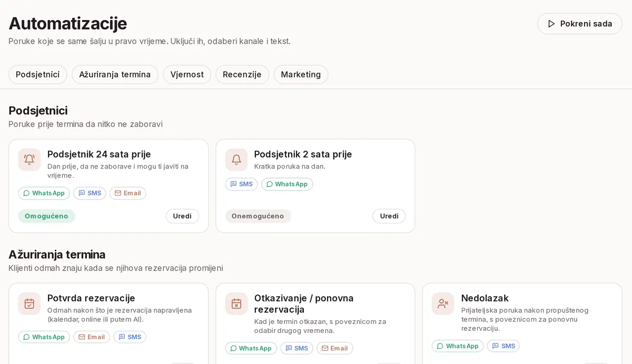Toggle the Onemogućeno status badge
This screenshot has width=632, height=364.
(x=258, y=216)
